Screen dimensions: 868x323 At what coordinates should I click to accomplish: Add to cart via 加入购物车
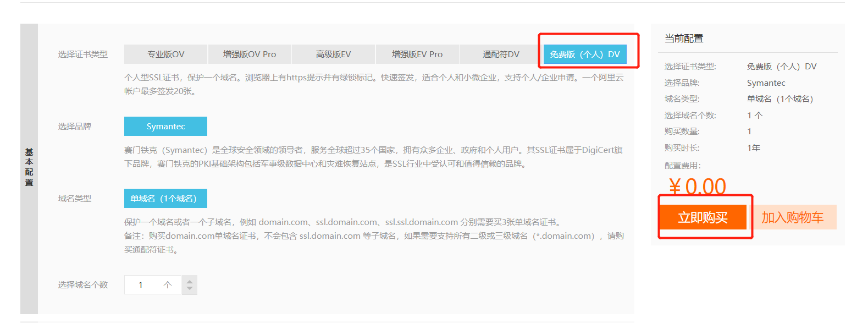coord(792,217)
